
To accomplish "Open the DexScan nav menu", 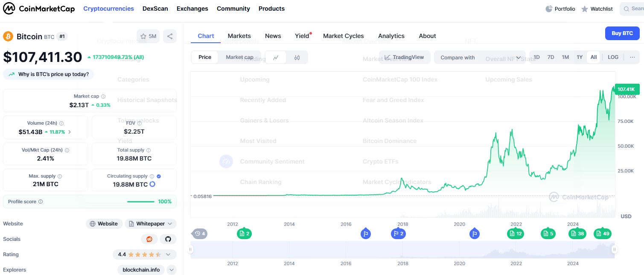I will pyautogui.click(x=155, y=9).
